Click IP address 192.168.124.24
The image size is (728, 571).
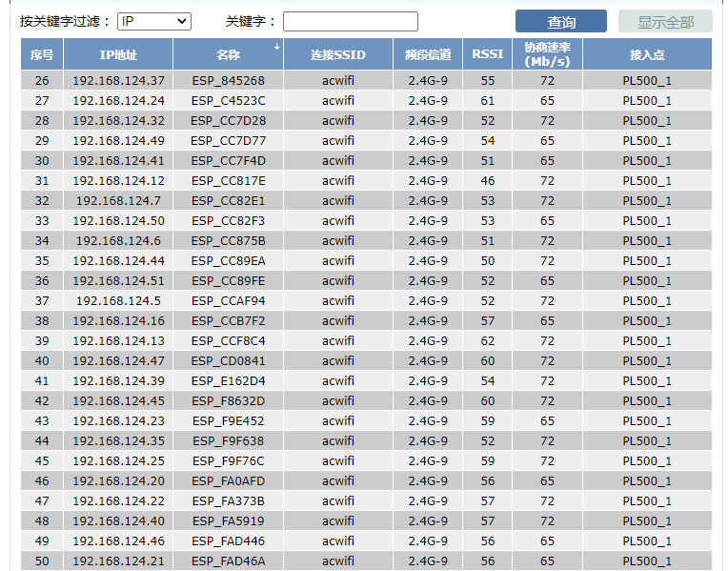tap(118, 101)
